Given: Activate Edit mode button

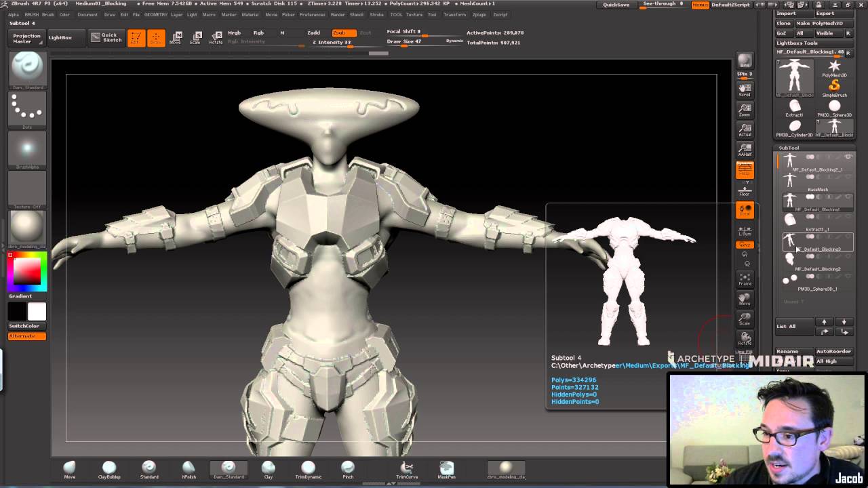Looking at the screenshot, I should click(136, 38).
